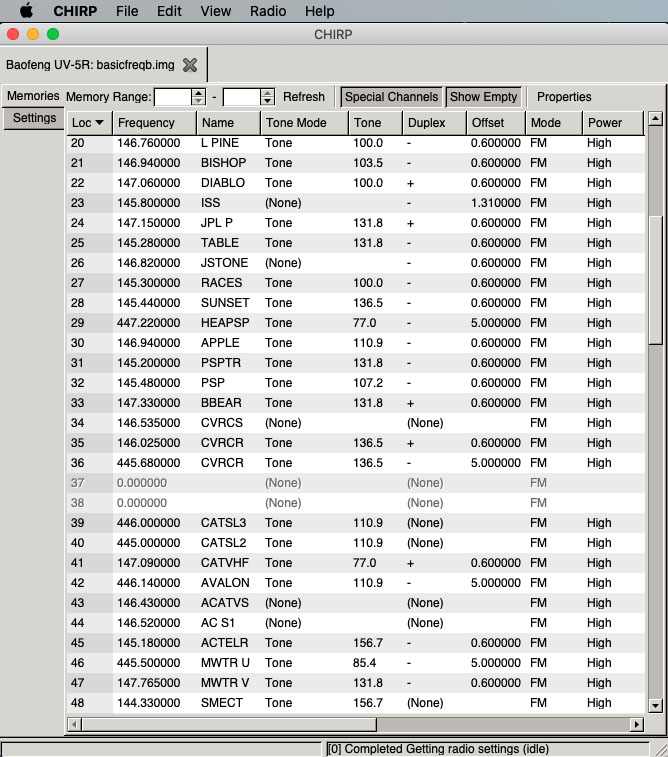Viewport: 668px width, 757px height.
Task: Click the status bar Completed message
Action: (438, 749)
